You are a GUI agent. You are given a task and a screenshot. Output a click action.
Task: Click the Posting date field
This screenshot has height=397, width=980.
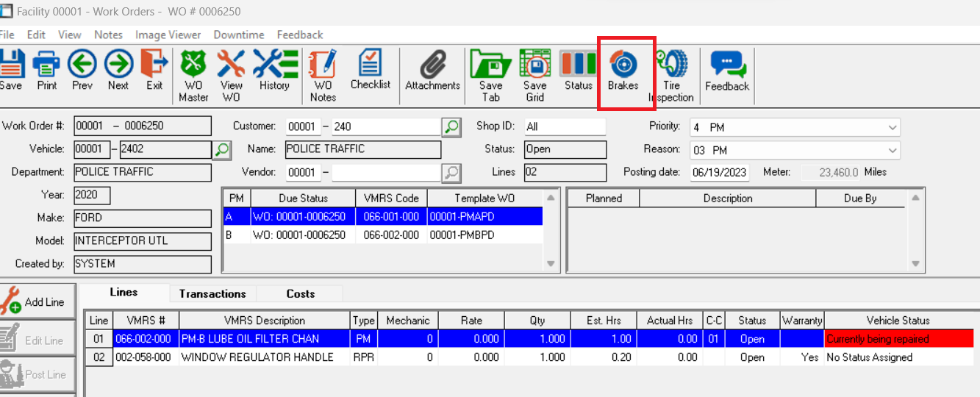719,172
